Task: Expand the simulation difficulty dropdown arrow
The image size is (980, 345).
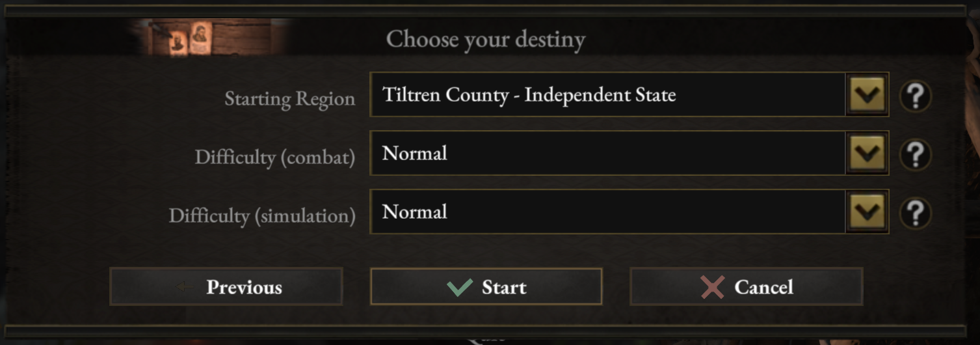Action: click(x=867, y=212)
